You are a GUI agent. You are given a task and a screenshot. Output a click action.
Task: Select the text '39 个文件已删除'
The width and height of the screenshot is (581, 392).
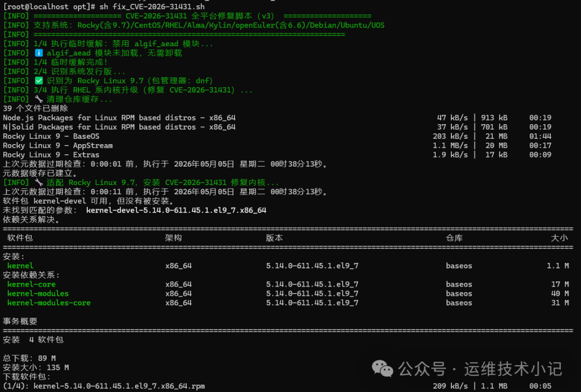click(x=36, y=109)
